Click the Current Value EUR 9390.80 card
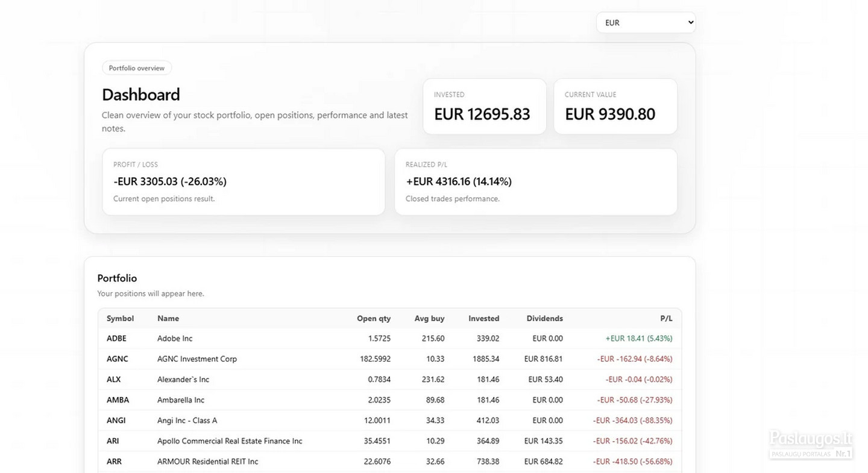The image size is (868, 473). pyautogui.click(x=615, y=107)
